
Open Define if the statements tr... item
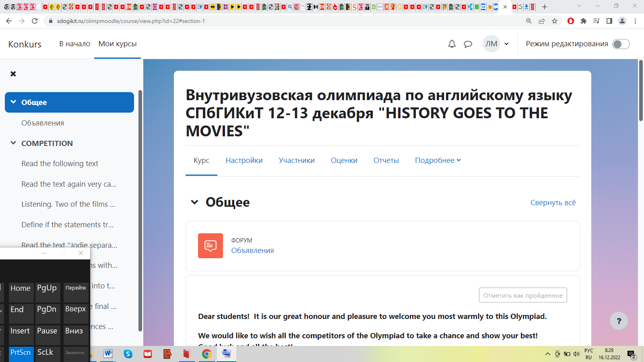[x=68, y=225]
